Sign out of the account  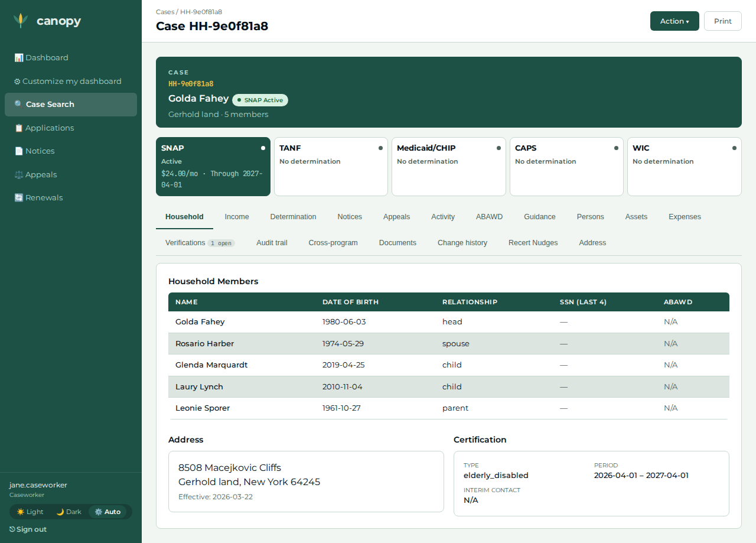28,529
